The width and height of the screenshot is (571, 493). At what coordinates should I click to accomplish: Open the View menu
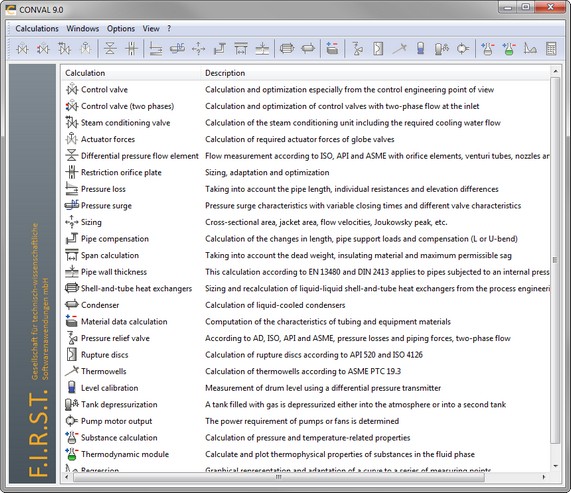(x=151, y=28)
